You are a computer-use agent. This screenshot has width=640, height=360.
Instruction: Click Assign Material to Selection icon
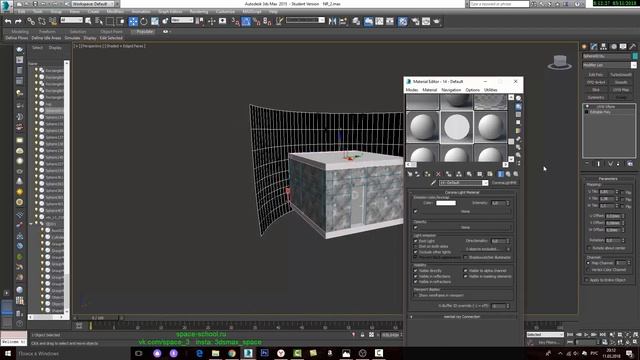[427, 174]
